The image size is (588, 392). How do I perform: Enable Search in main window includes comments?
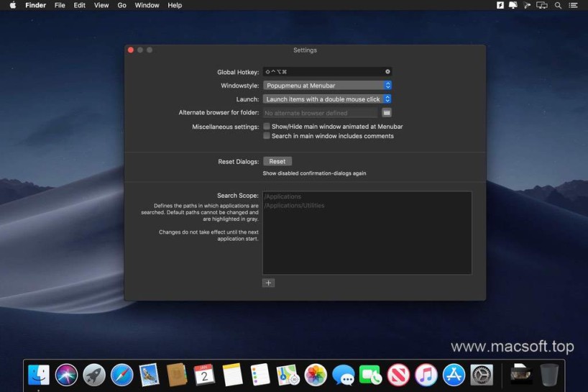267,136
